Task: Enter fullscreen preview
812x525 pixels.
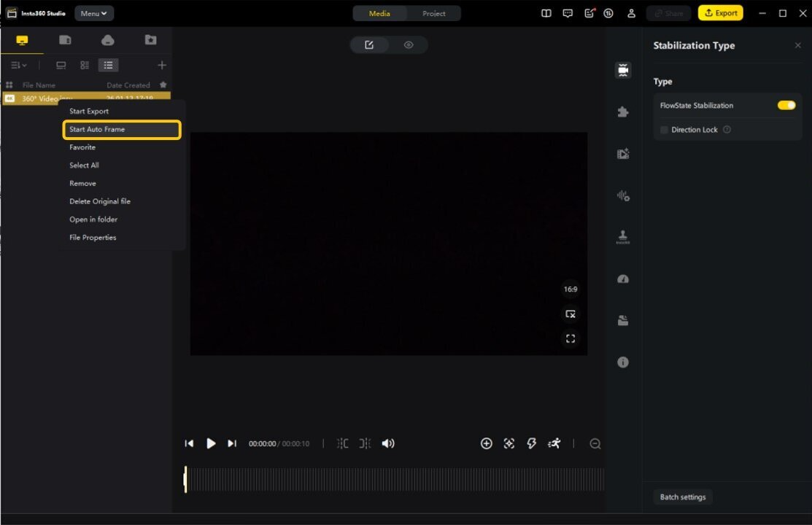Action: point(571,338)
